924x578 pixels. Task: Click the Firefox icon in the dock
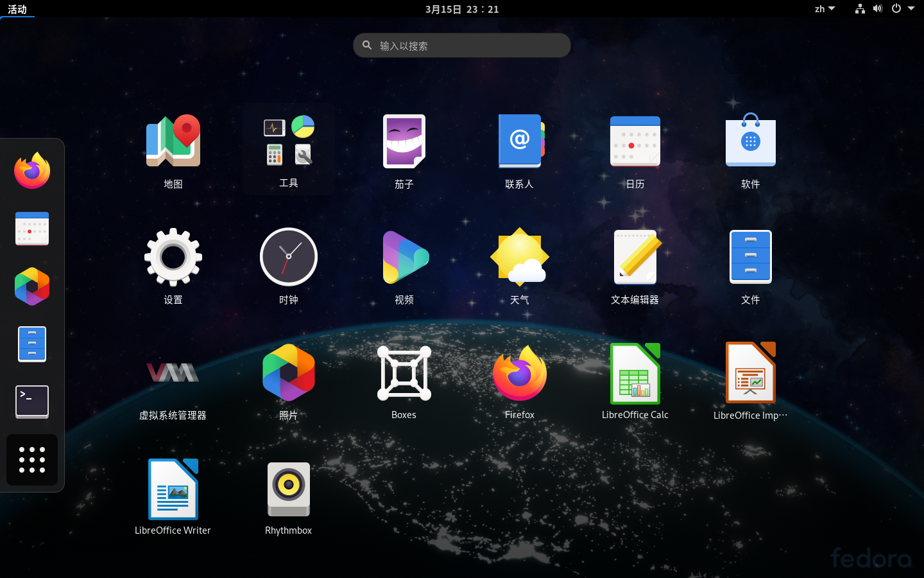click(x=32, y=170)
